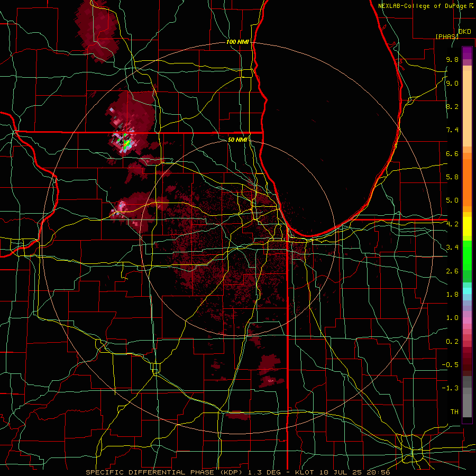The height and width of the screenshot is (476, 476).
Task: Select the 5.0 scale value
Action: point(452,200)
